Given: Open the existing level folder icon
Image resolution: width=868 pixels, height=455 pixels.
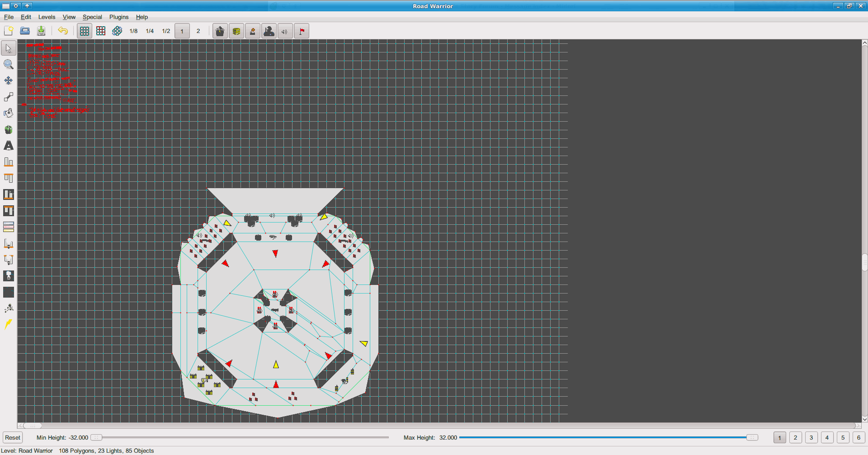Looking at the screenshot, I should 25,31.
